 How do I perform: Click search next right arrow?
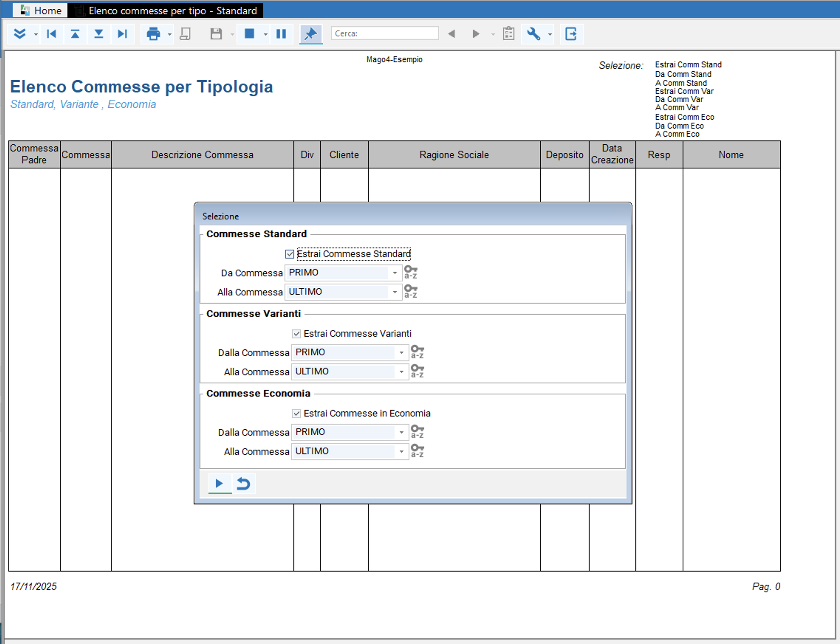coord(476,34)
